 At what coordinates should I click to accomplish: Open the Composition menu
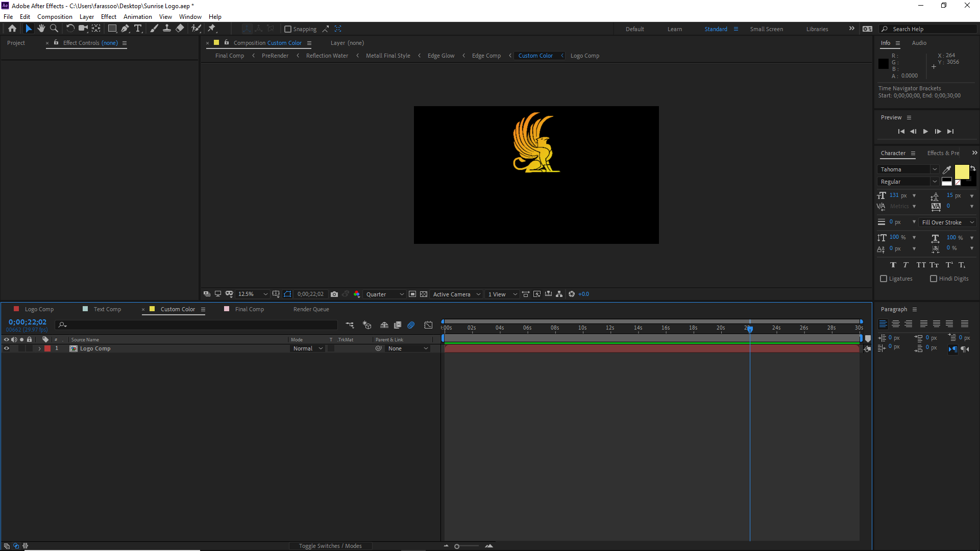click(x=55, y=16)
